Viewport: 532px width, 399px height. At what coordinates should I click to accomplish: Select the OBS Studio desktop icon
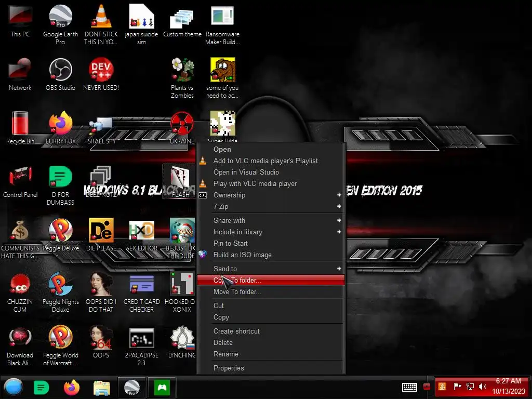coord(60,74)
